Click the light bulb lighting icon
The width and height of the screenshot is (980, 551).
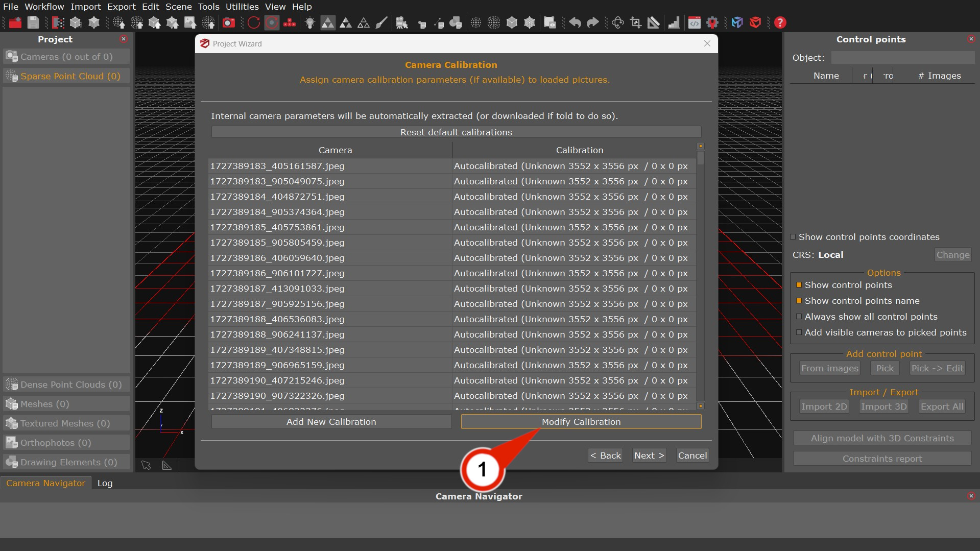(310, 22)
